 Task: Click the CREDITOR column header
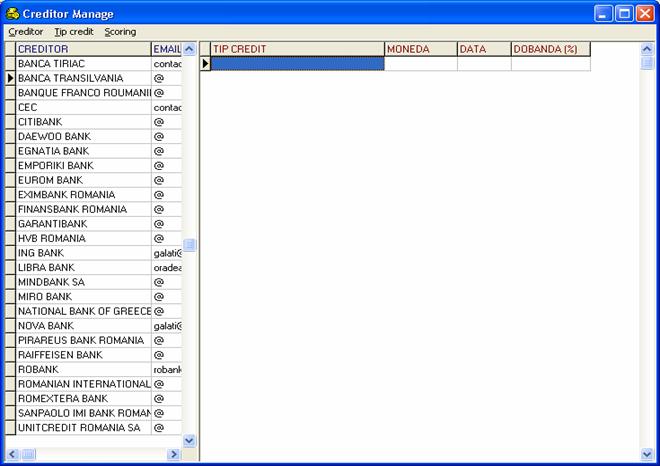click(83, 49)
